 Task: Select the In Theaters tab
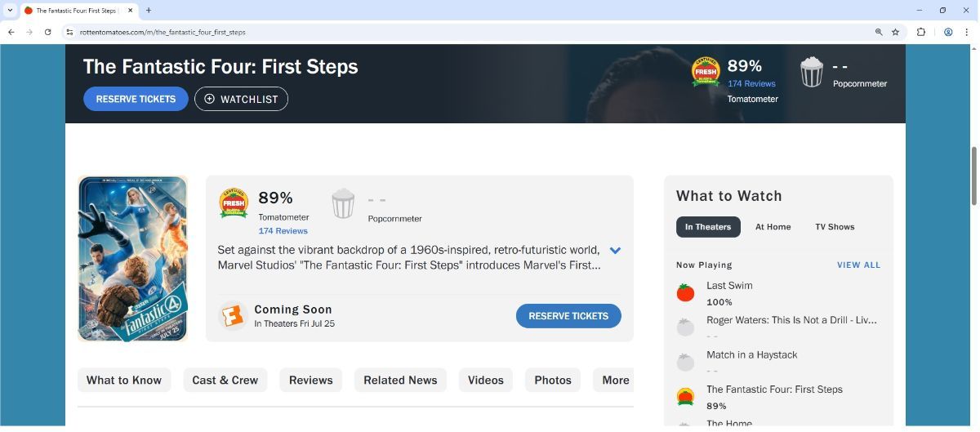coord(708,227)
